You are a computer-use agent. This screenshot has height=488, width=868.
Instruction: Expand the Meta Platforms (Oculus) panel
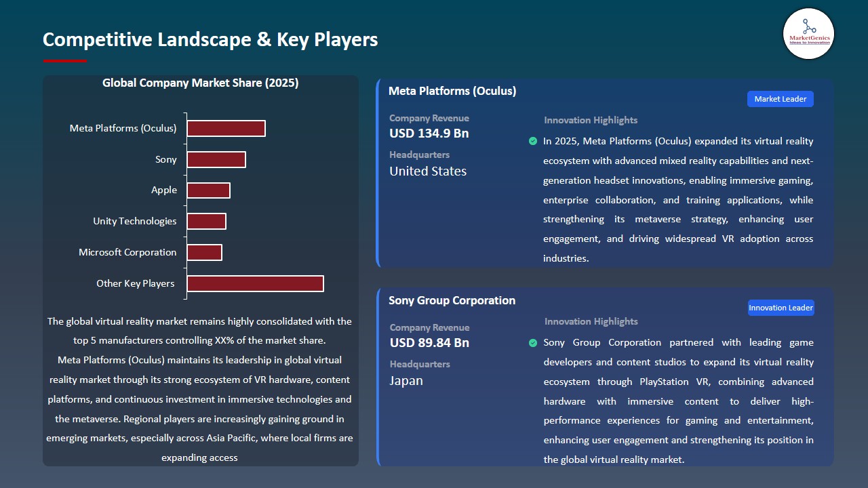(x=452, y=90)
